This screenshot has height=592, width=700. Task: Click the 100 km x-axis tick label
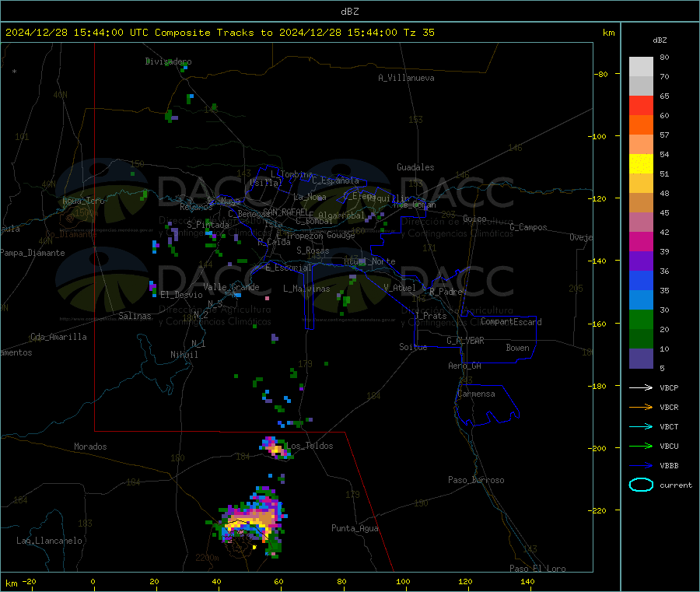click(x=403, y=581)
